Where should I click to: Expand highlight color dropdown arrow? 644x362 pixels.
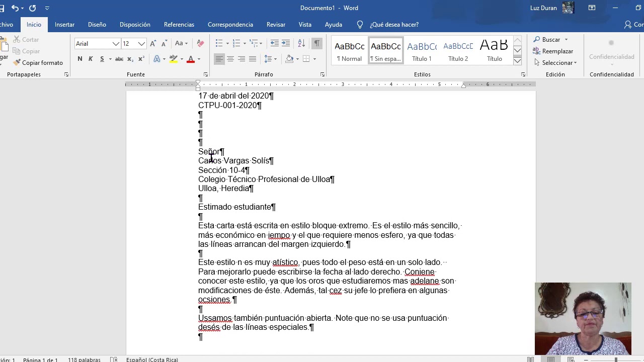(x=182, y=59)
